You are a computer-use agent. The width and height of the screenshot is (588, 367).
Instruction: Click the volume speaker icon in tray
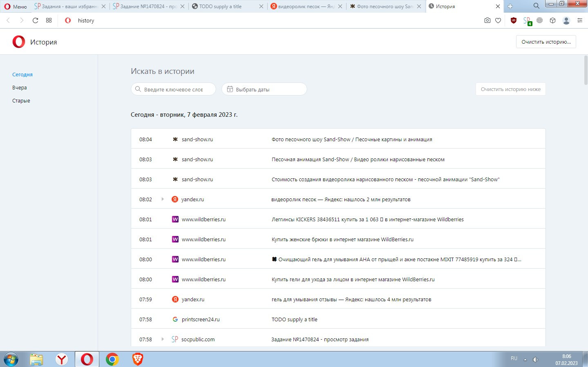(535, 360)
